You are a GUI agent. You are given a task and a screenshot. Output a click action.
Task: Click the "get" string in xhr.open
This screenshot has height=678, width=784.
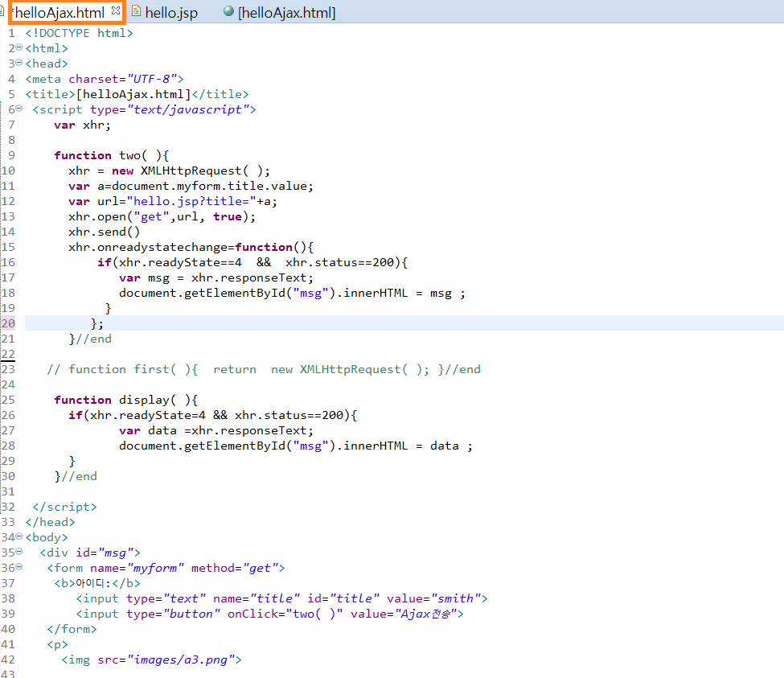[x=151, y=216]
